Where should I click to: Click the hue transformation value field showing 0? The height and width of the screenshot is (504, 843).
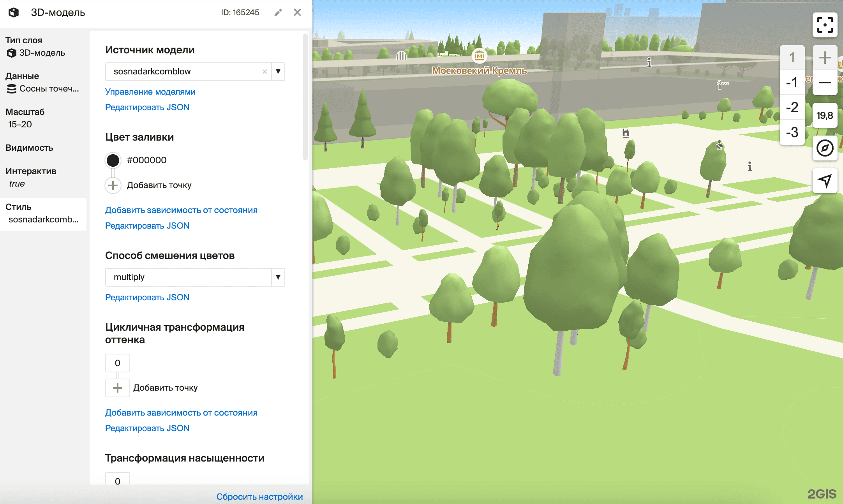pos(117,363)
